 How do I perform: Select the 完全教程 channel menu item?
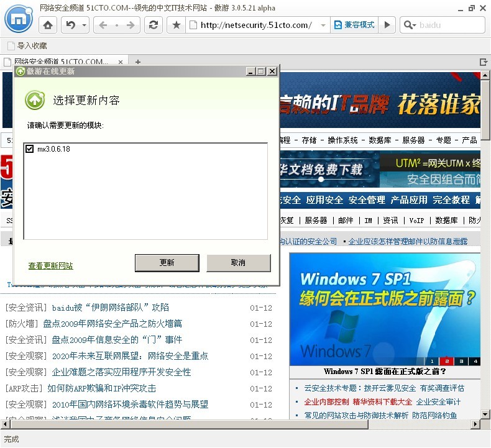coord(451,199)
